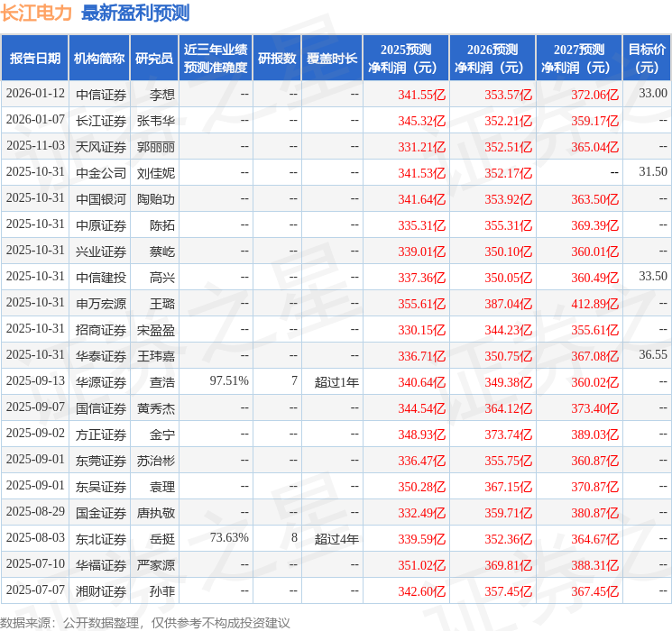Click analyst name 黄秀杰

point(155,408)
